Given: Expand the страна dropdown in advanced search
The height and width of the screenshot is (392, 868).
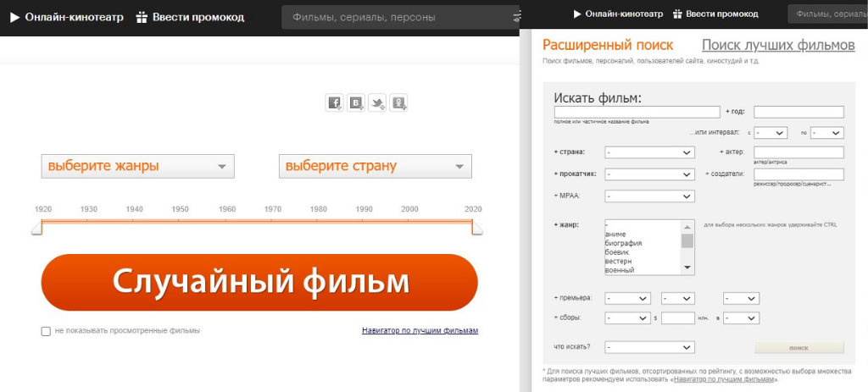Looking at the screenshot, I should [649, 152].
